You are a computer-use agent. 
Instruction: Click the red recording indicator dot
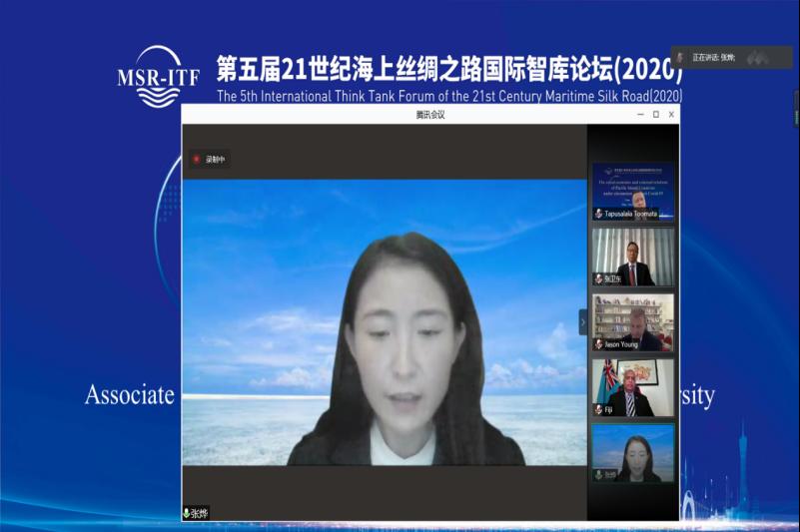[197, 159]
